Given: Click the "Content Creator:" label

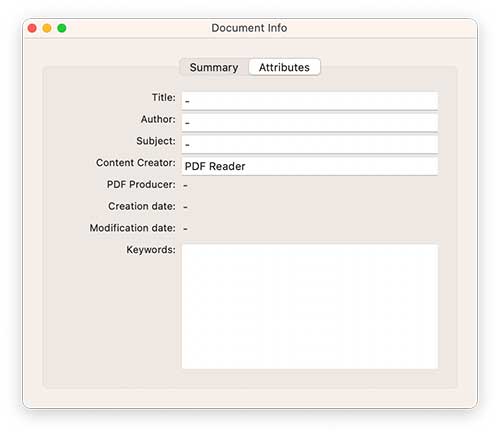Looking at the screenshot, I should click(x=136, y=163).
